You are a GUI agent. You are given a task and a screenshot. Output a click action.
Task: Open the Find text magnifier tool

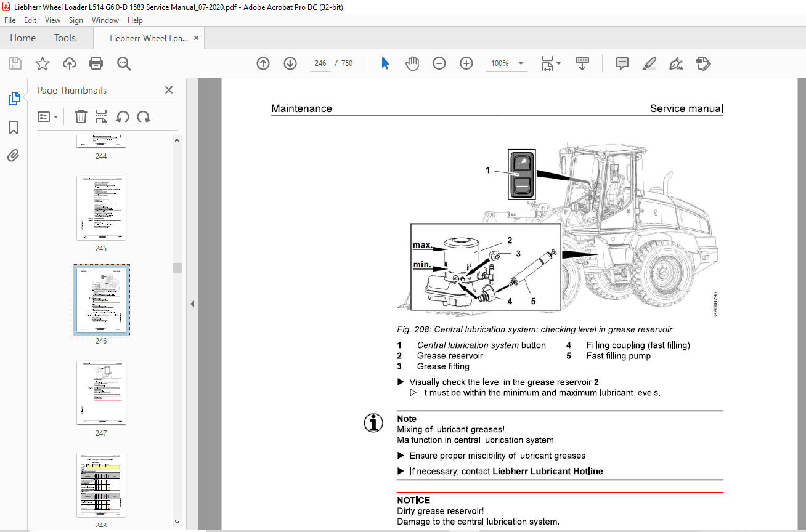click(x=124, y=63)
